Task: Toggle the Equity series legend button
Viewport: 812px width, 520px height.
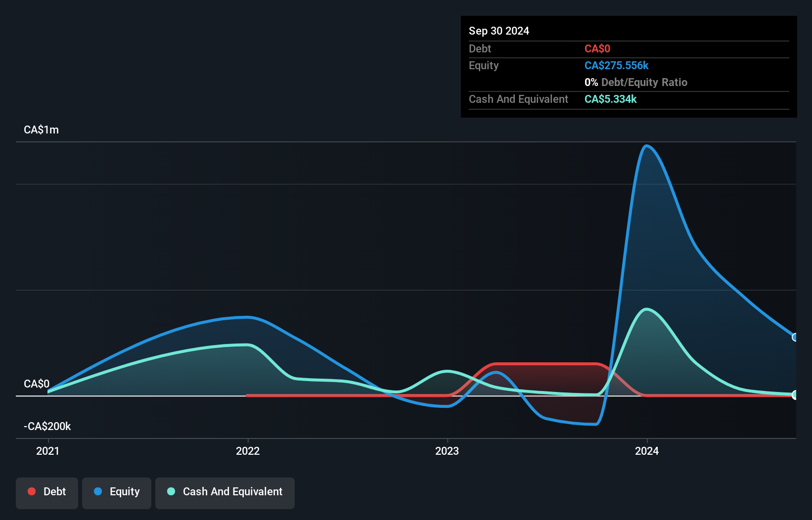Action: click(x=117, y=493)
